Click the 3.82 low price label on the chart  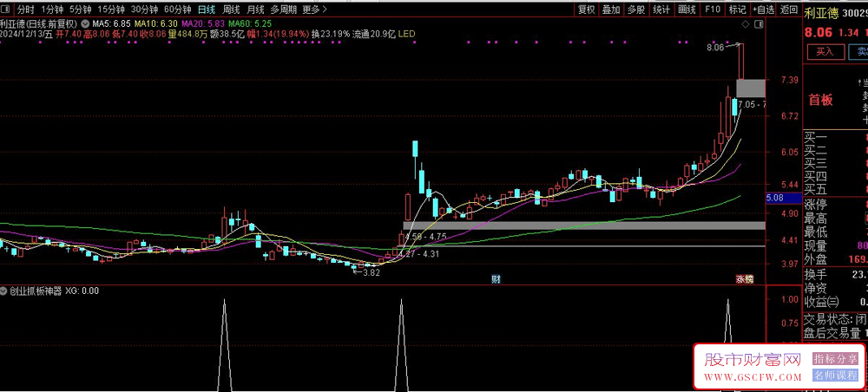[371, 272]
